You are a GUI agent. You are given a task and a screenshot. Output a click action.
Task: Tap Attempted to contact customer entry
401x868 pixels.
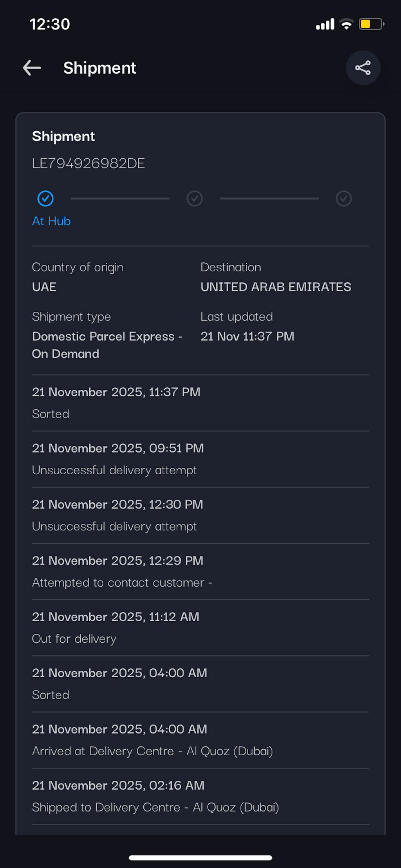[122, 571]
